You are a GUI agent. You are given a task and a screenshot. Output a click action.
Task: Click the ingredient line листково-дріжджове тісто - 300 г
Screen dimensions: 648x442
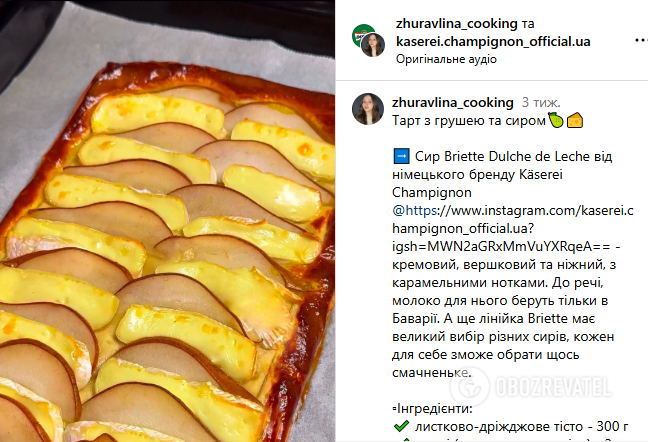[x=522, y=426]
